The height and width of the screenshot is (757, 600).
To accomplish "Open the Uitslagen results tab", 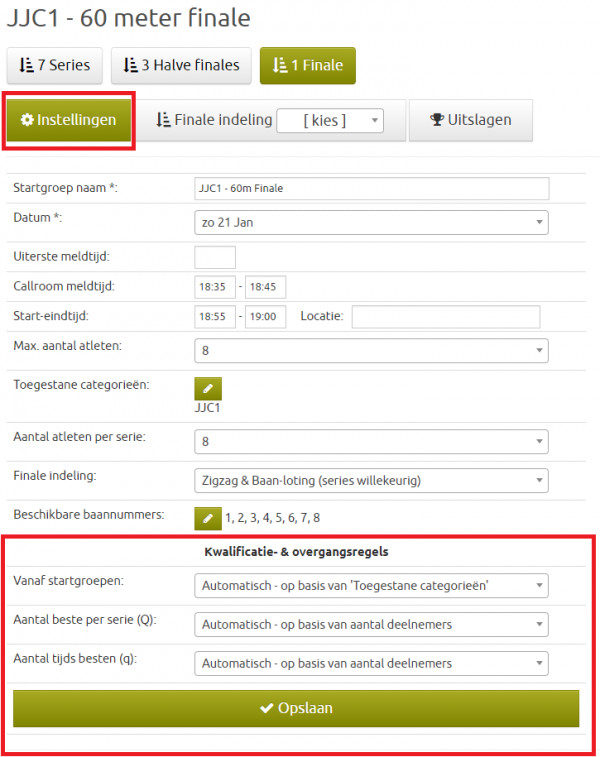I will (470, 120).
